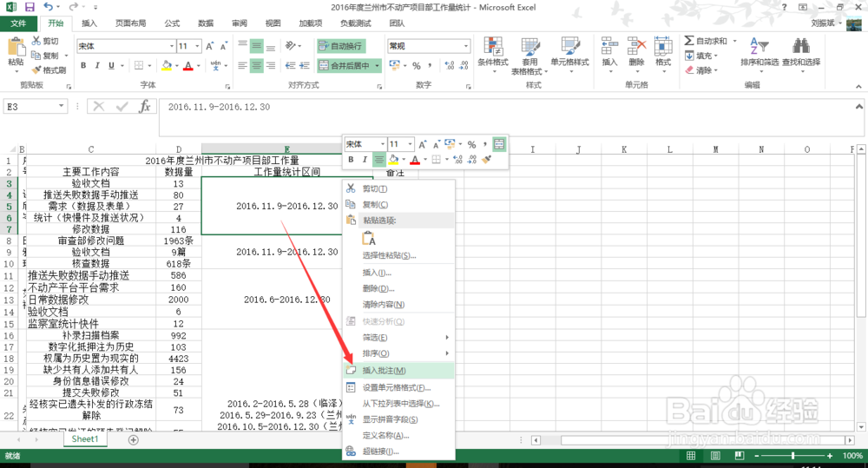Open ribbon font name dropdown
The height and width of the screenshot is (468, 868).
(172, 46)
